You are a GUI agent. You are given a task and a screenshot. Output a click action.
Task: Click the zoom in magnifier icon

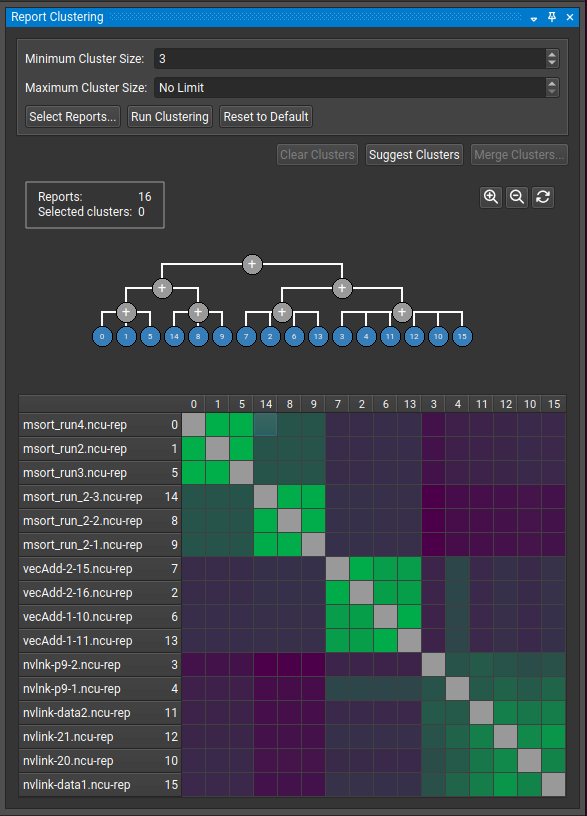[491, 197]
